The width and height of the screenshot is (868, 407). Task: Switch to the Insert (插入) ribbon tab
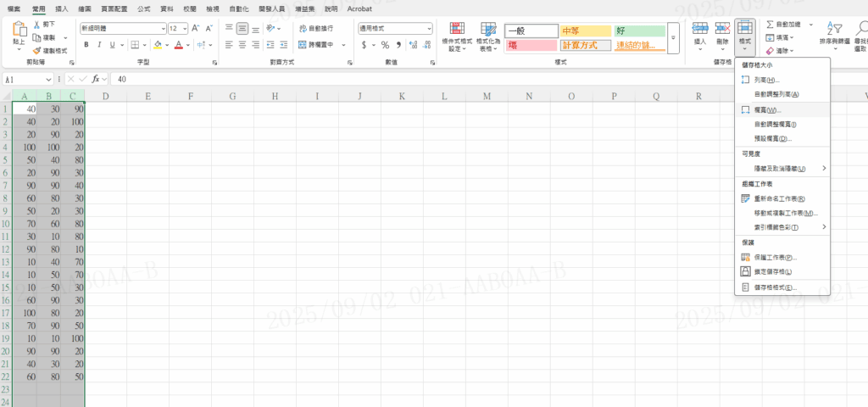point(62,8)
